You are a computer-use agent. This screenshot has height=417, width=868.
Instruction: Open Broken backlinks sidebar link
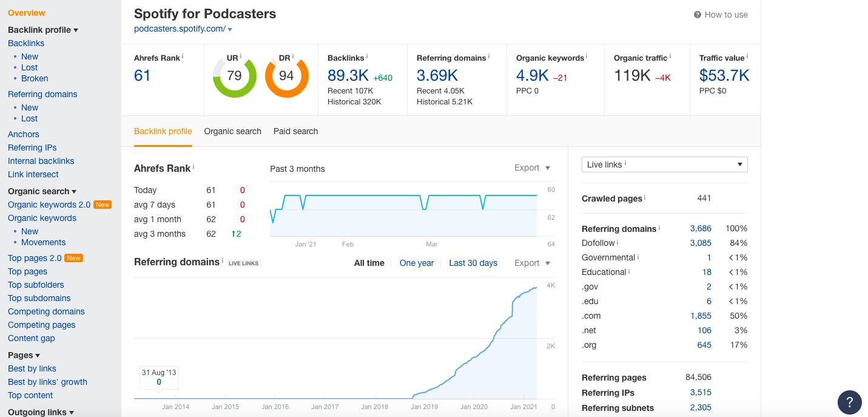click(x=35, y=78)
